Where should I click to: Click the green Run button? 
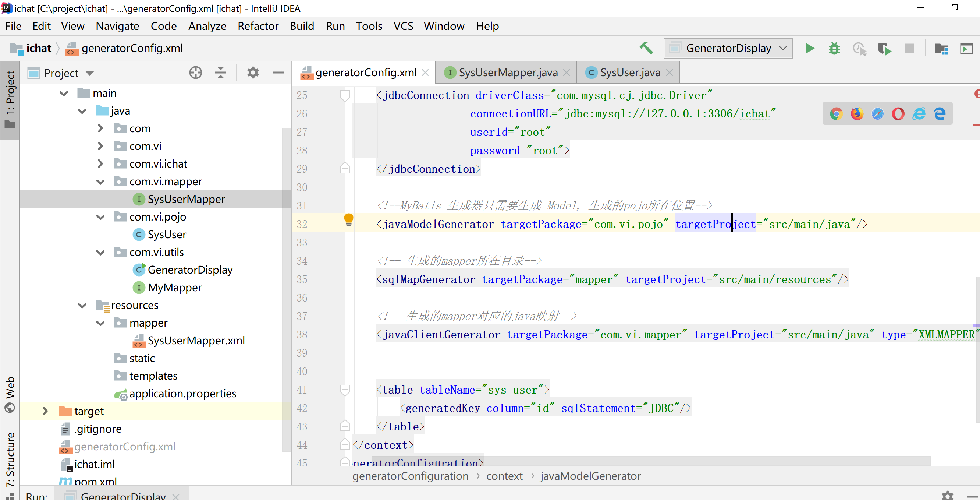[809, 48]
